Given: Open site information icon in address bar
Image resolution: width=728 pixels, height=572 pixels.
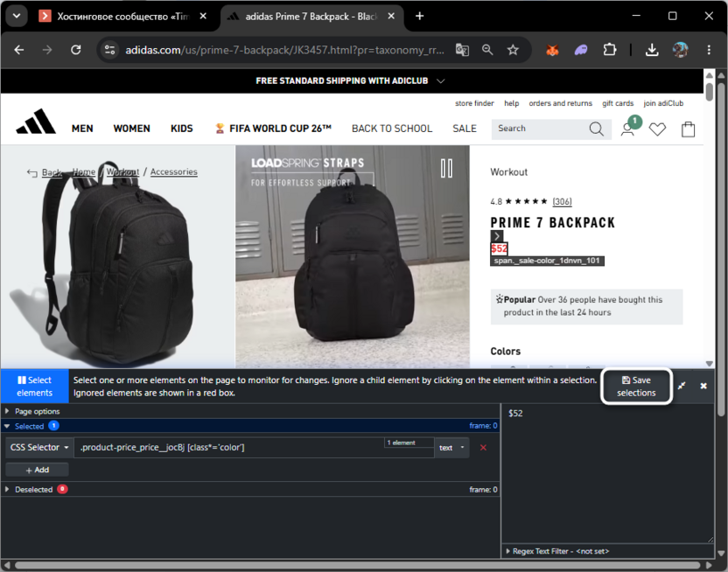Looking at the screenshot, I should click(x=110, y=50).
